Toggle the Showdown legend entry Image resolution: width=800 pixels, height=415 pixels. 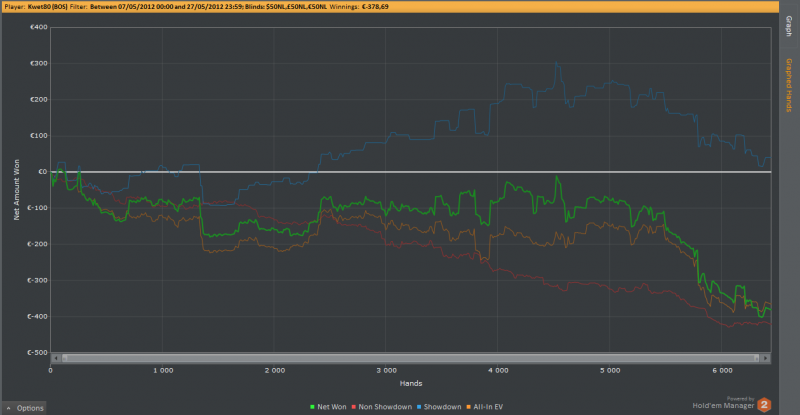[439, 407]
